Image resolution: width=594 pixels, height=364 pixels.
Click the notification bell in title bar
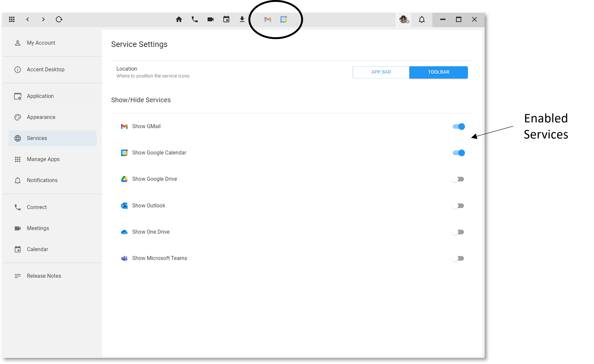point(422,19)
